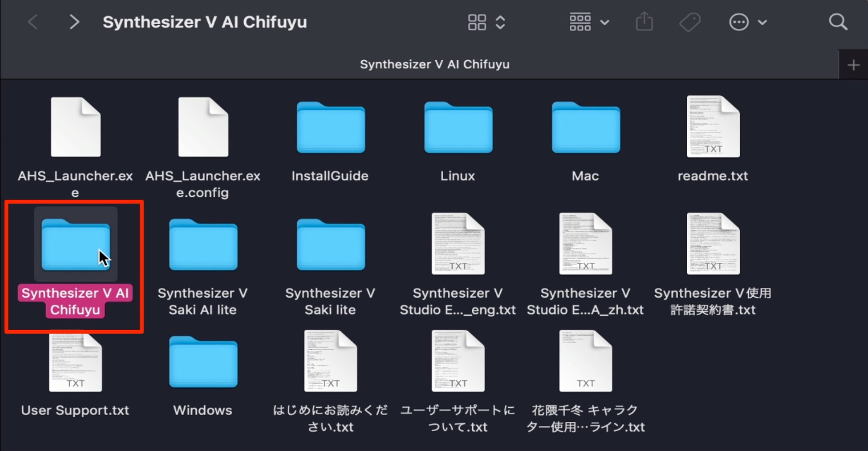Click the Windows folder name label
Screen dimensions: 868x451
[x=203, y=410]
